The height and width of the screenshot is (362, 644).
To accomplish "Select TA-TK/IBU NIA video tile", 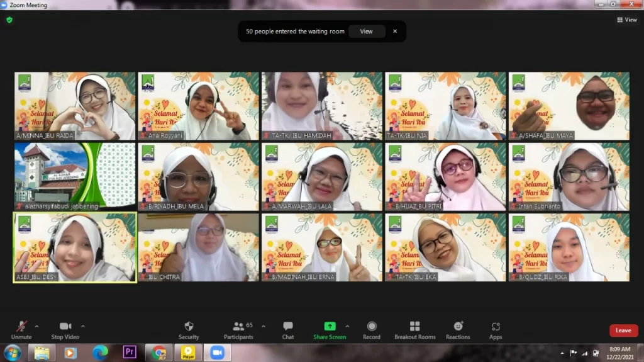I will [446, 106].
